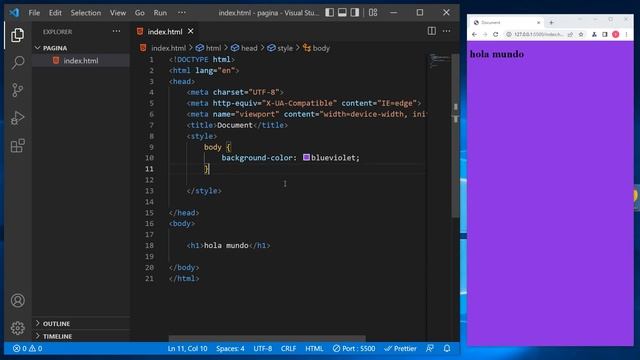Screen dimensions: 640x360
Task: Open the Source Control view
Action: tap(17, 90)
